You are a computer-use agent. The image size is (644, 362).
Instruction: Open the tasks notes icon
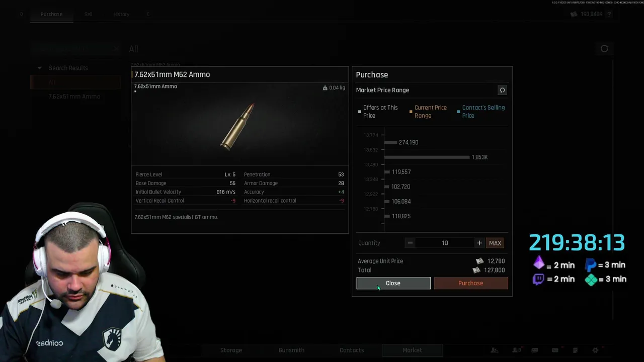click(x=575, y=350)
